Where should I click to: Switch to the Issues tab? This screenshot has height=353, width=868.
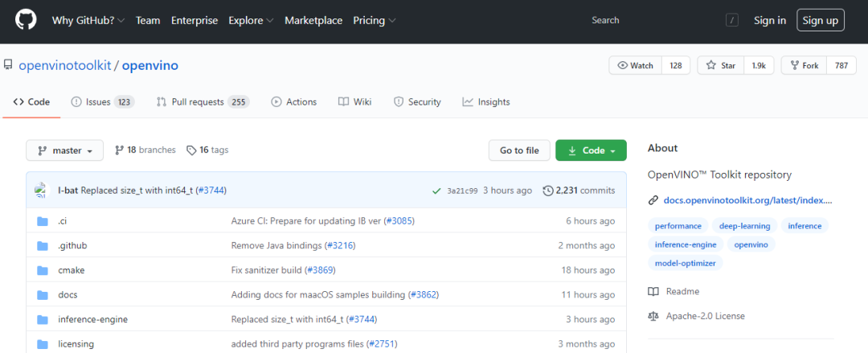(x=102, y=102)
